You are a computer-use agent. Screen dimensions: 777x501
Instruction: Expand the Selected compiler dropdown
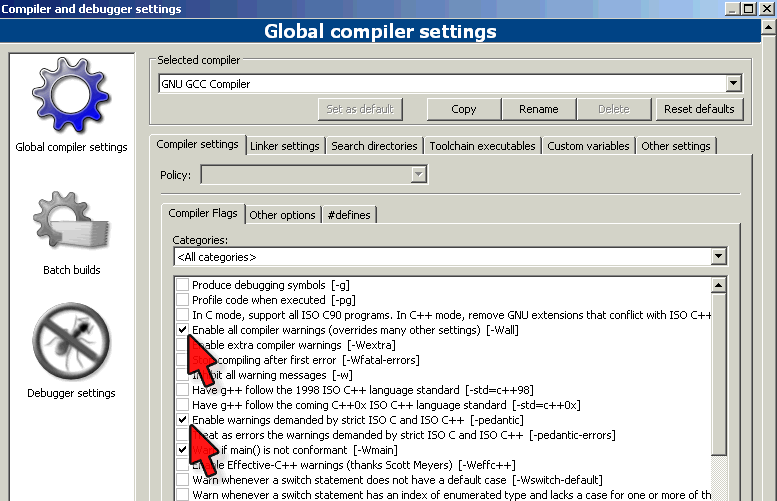tap(733, 84)
